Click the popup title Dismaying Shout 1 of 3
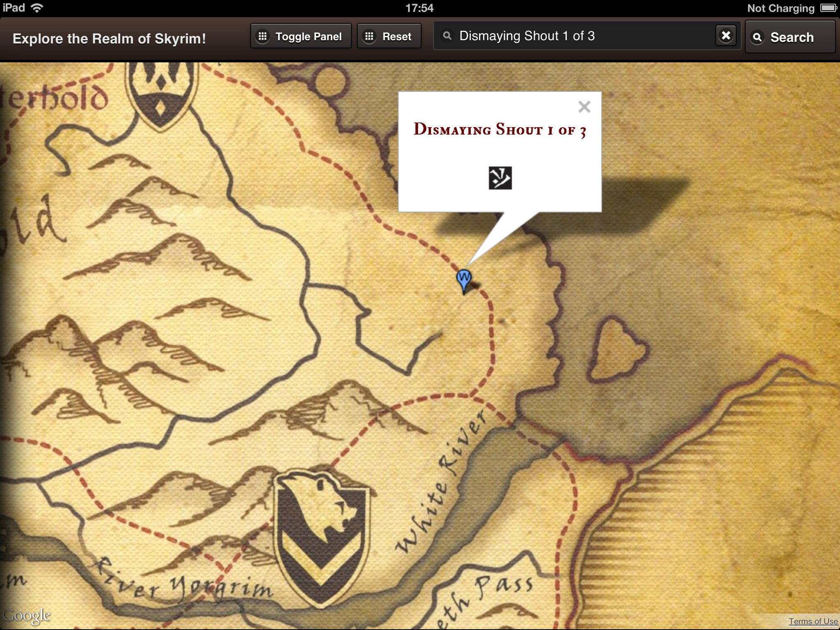This screenshot has height=630, width=840. click(500, 130)
